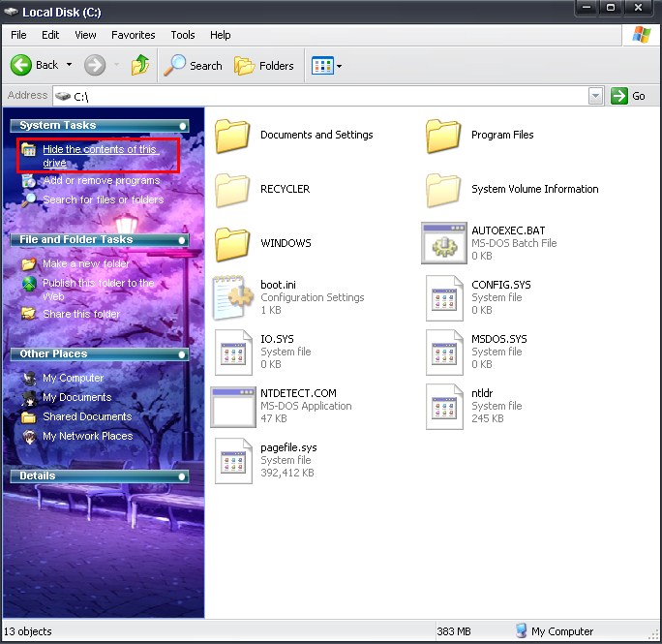Select the System Volume Information folder icon
This screenshot has height=644, width=662.
[x=443, y=190]
